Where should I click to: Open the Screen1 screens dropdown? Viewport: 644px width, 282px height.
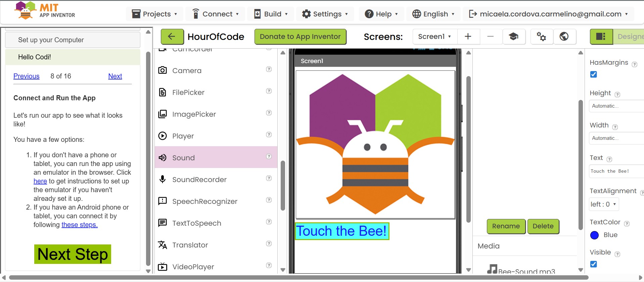click(434, 37)
